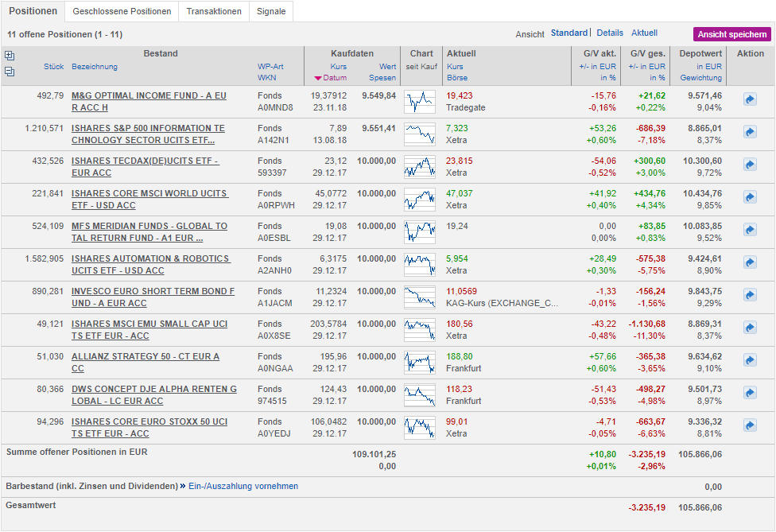Viewport: 776px width, 532px height.
Task: Open action icon for Invesco Euro Short Term Bond
Action: coord(750,295)
